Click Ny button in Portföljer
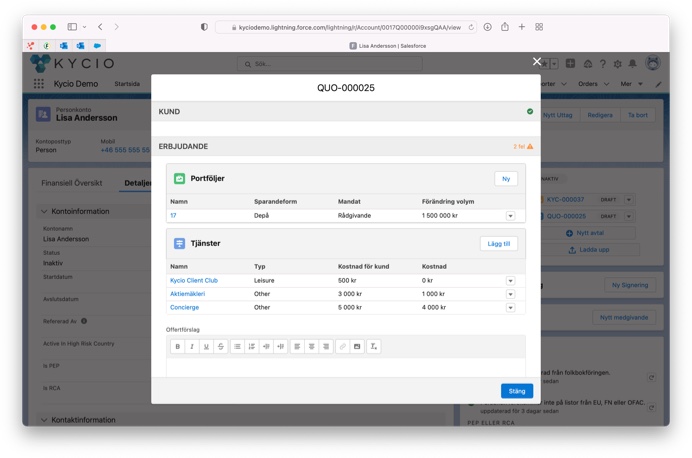 click(x=506, y=179)
